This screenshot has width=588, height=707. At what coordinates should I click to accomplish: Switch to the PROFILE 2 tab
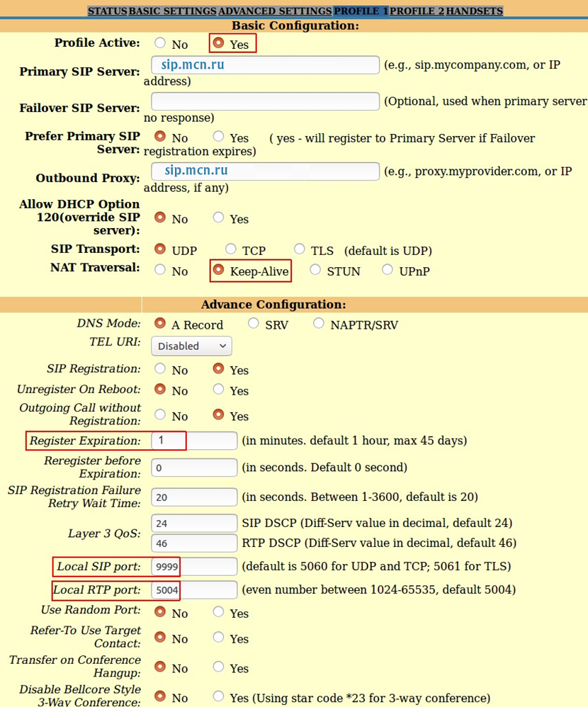[x=417, y=11]
